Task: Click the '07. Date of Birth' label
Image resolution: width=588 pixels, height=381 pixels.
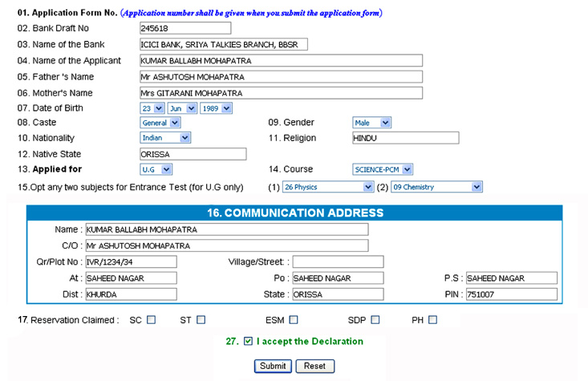Action: coord(51,108)
